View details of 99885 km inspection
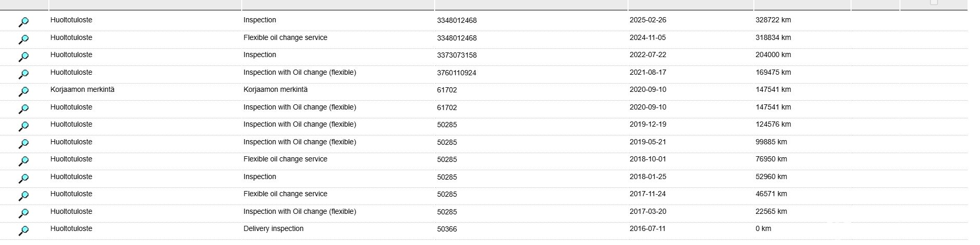Viewport: 980px width, 245px height. [x=23, y=144]
